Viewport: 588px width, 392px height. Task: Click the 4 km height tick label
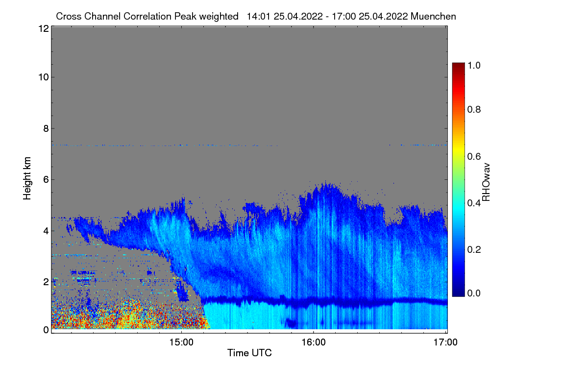click(46, 230)
